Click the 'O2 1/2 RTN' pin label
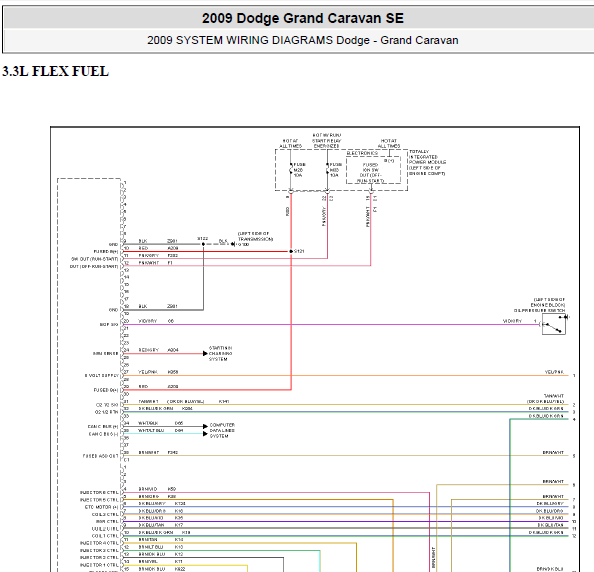Viewport: 594px width, 572px height. point(106,412)
